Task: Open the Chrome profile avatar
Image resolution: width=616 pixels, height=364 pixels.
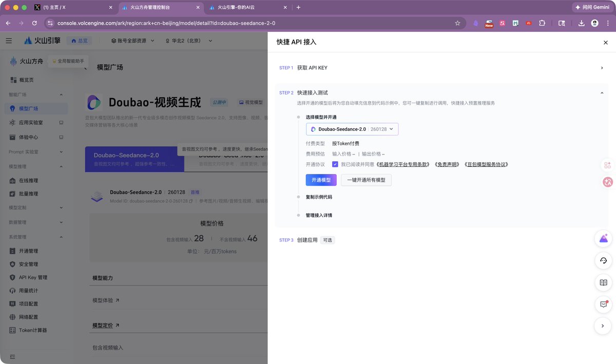Action: (x=594, y=23)
